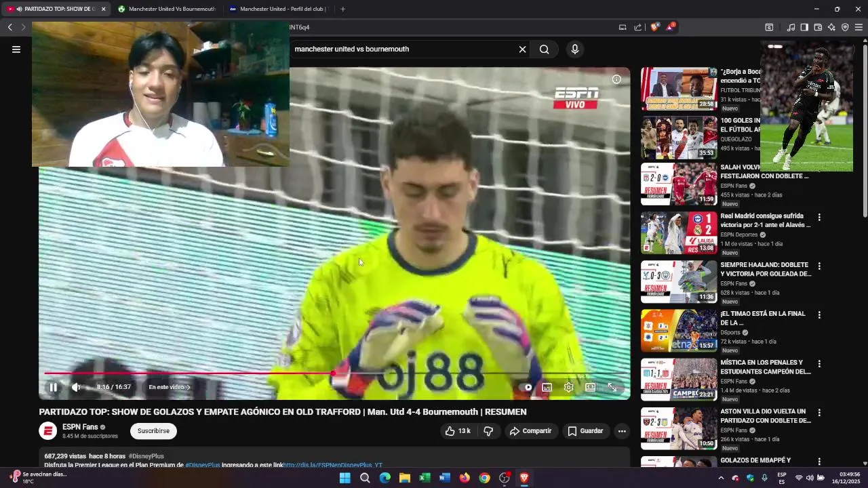The height and width of the screenshot is (488, 868).
Task: Share this page from address bar
Action: (x=637, y=27)
